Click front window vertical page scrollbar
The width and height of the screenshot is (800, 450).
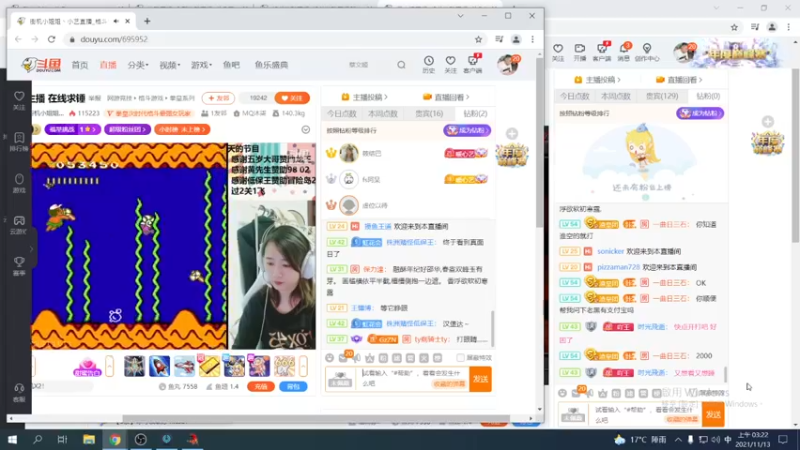point(540,144)
